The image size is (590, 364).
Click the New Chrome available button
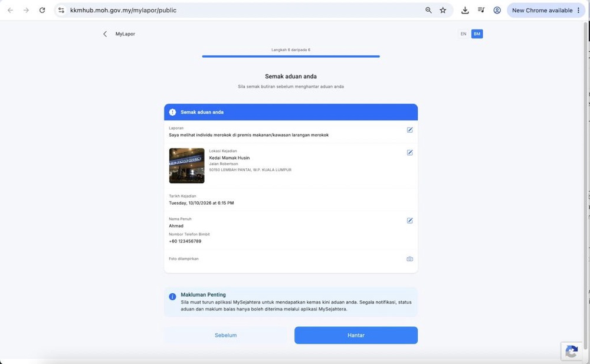[546, 10]
